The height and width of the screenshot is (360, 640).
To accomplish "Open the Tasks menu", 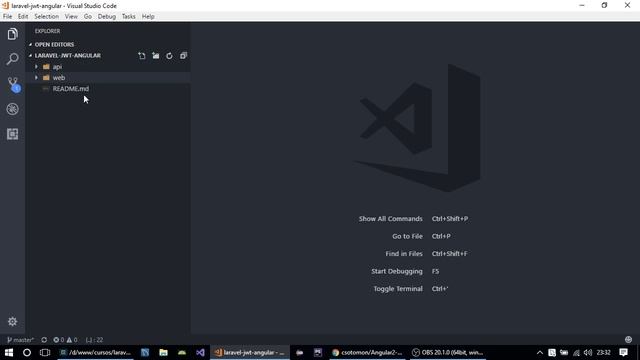I will 129,16.
